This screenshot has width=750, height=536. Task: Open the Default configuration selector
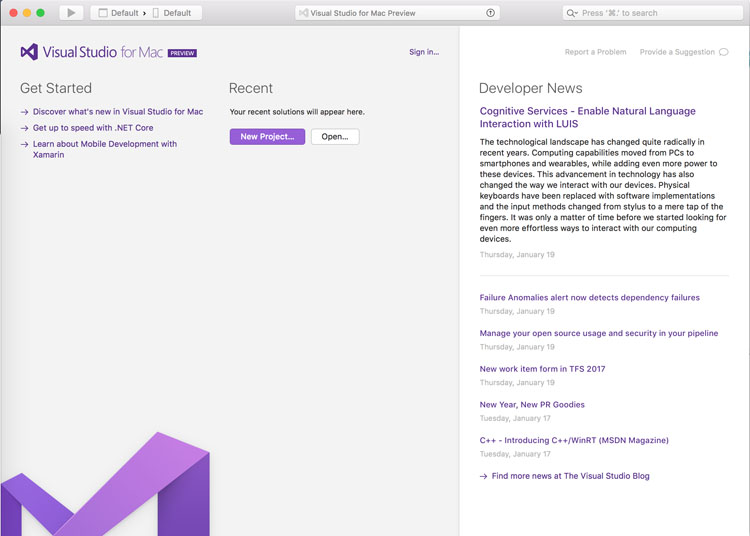point(119,13)
